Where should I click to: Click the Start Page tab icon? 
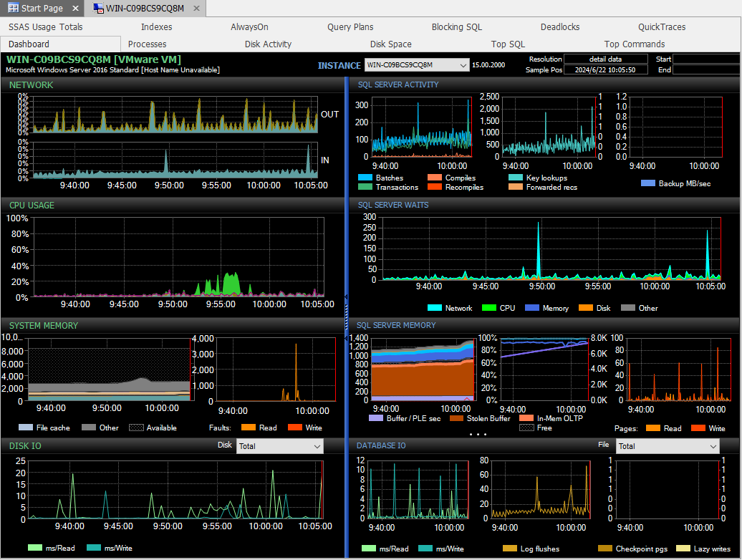pyautogui.click(x=13, y=8)
